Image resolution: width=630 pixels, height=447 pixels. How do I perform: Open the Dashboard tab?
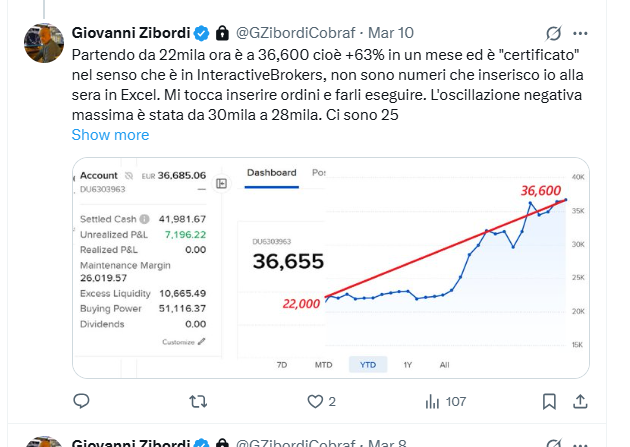pos(272,173)
